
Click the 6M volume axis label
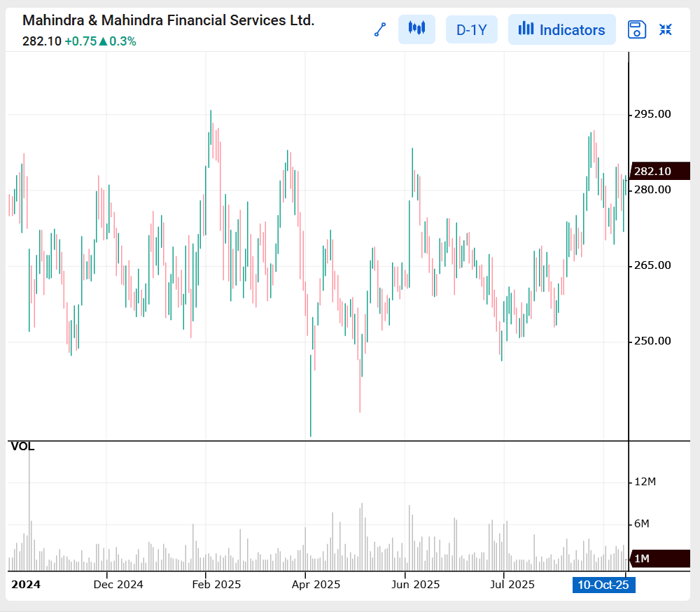pos(641,524)
